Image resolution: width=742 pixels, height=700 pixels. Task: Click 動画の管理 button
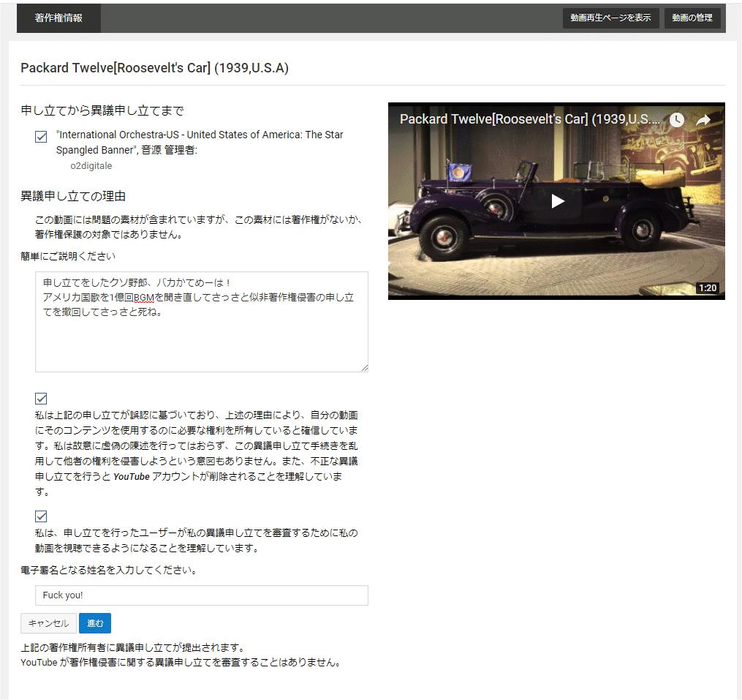click(692, 18)
